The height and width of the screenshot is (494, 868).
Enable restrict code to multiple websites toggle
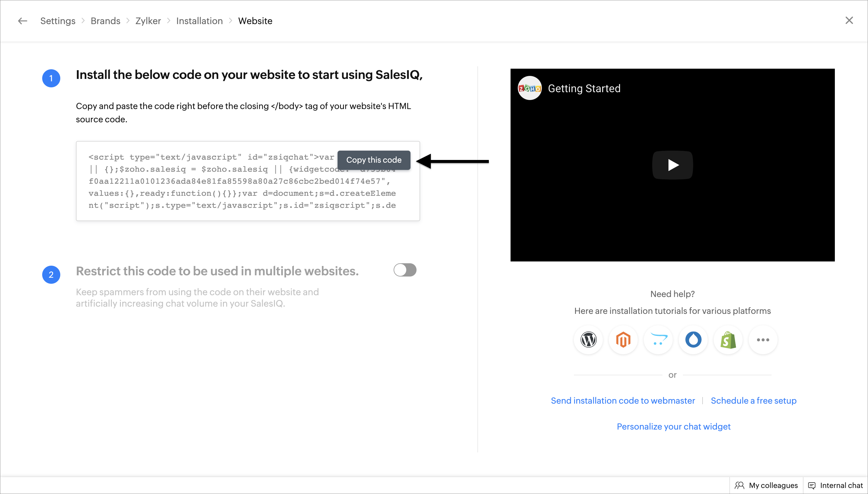coord(405,270)
